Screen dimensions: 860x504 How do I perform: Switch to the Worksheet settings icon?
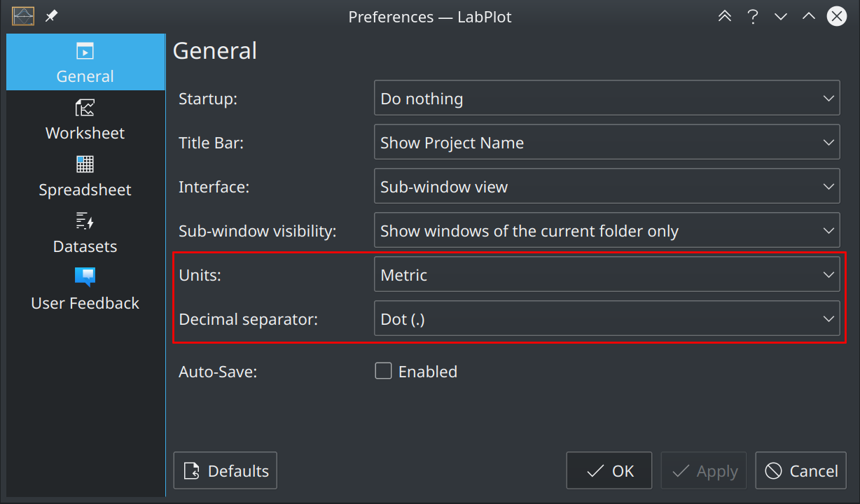[x=85, y=108]
